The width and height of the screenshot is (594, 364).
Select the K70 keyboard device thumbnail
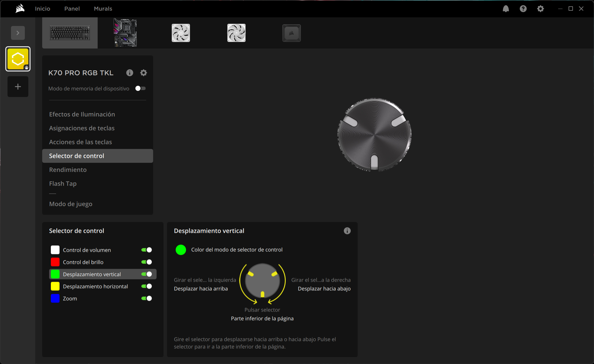pos(70,33)
